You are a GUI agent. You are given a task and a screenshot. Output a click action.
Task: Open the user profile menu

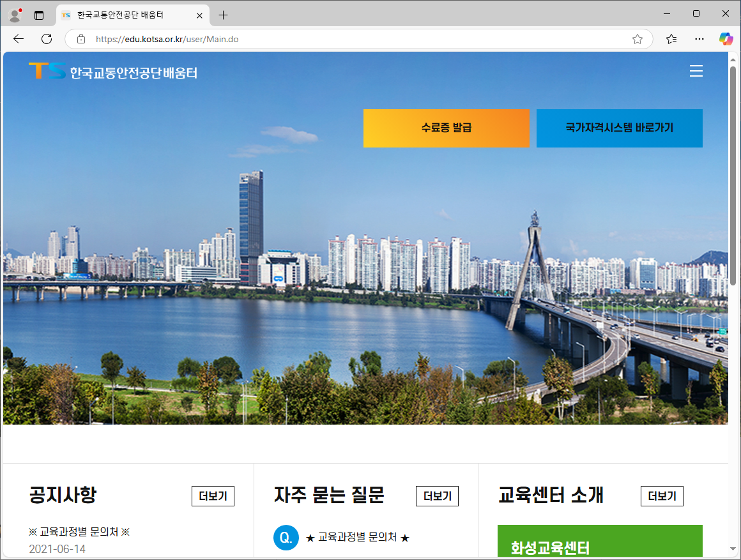click(x=14, y=14)
